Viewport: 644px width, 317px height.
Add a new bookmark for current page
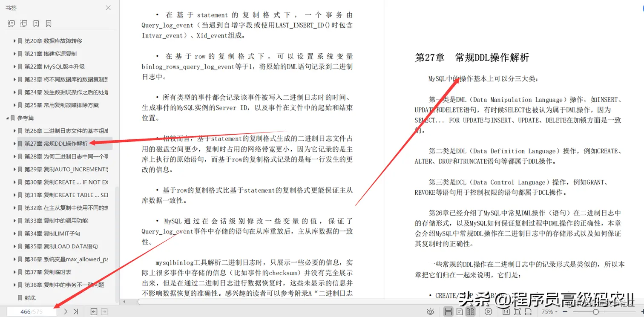pos(36,23)
